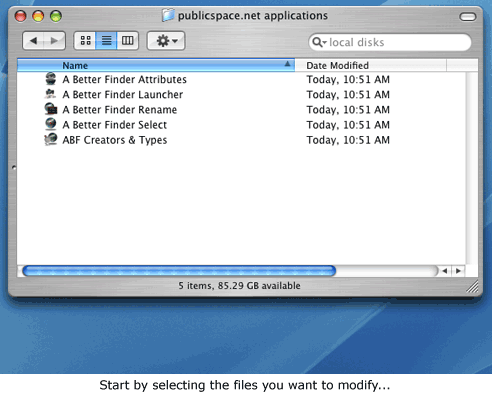Zoom the window with green button
Screen dimensions: 492x398
pyautogui.click(x=56, y=16)
